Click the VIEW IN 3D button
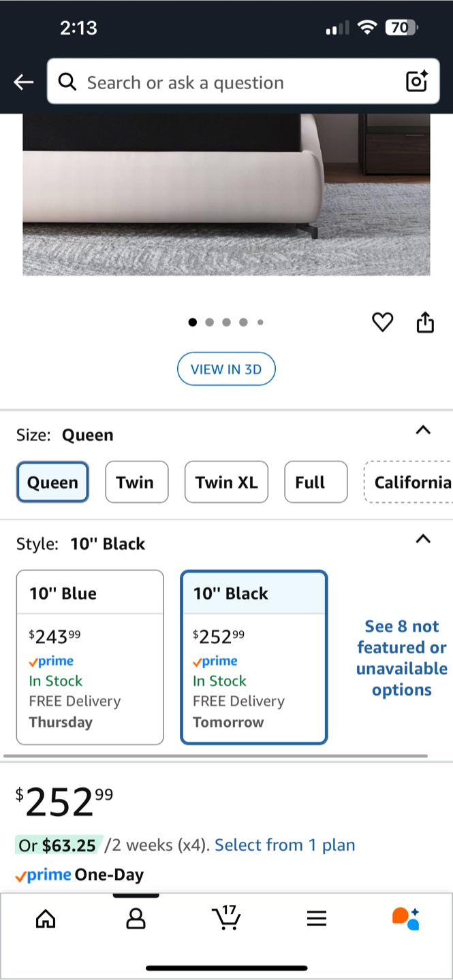This screenshot has height=980, width=453. (226, 370)
